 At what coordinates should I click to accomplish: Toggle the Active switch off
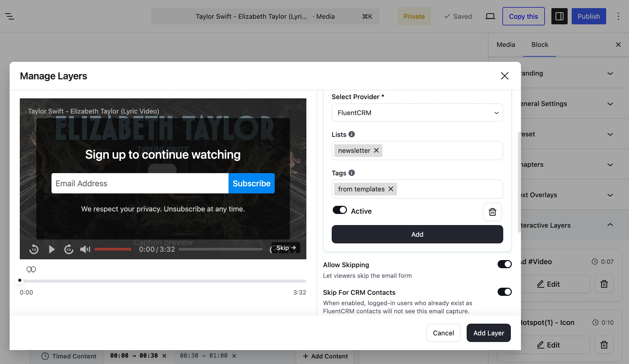340,210
